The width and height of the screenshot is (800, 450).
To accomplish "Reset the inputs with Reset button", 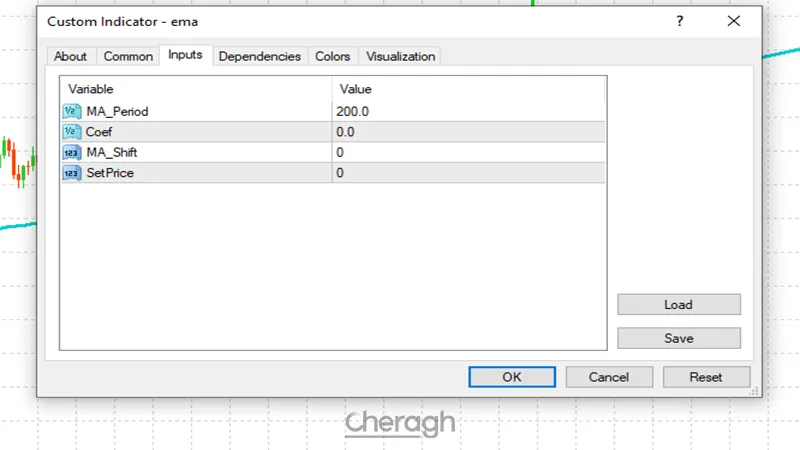I will 706,377.
